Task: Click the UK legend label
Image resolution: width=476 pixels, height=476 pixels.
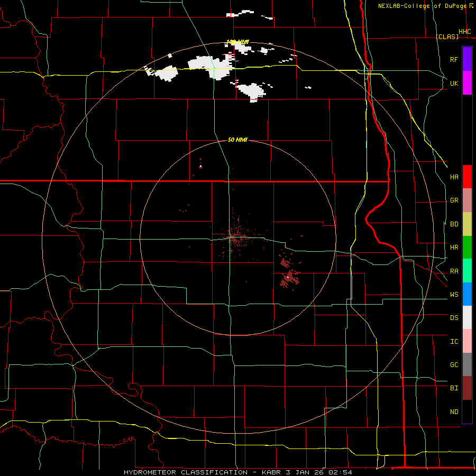Action: click(x=454, y=83)
